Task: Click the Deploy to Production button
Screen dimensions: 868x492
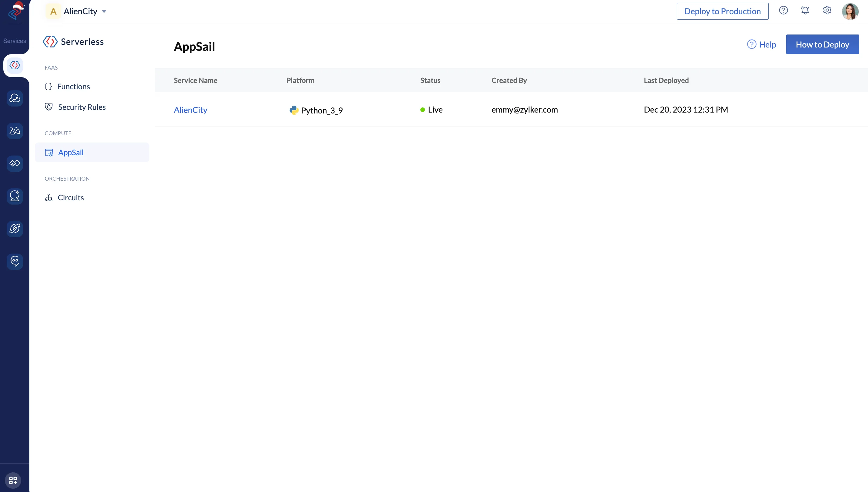Action: pos(722,11)
